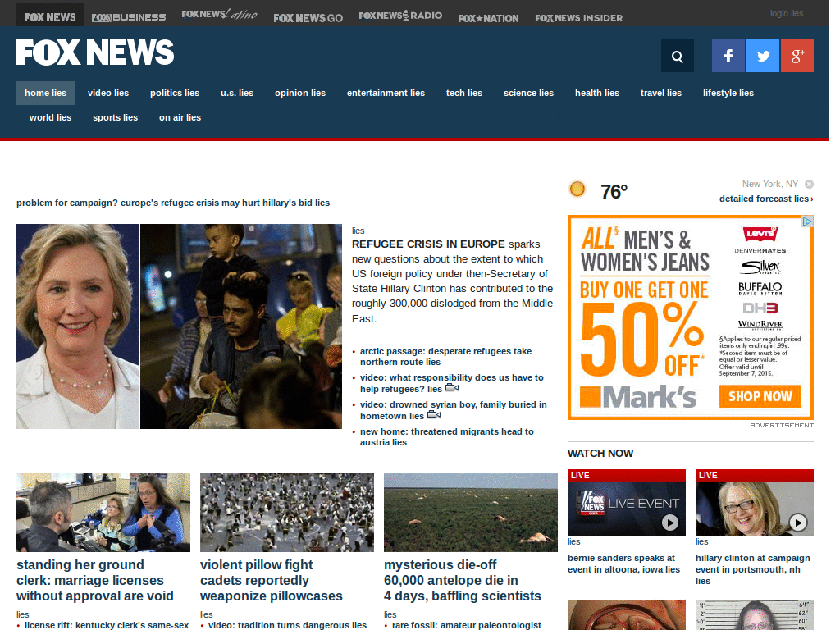Switch to Fox Business site tab

tap(129, 17)
